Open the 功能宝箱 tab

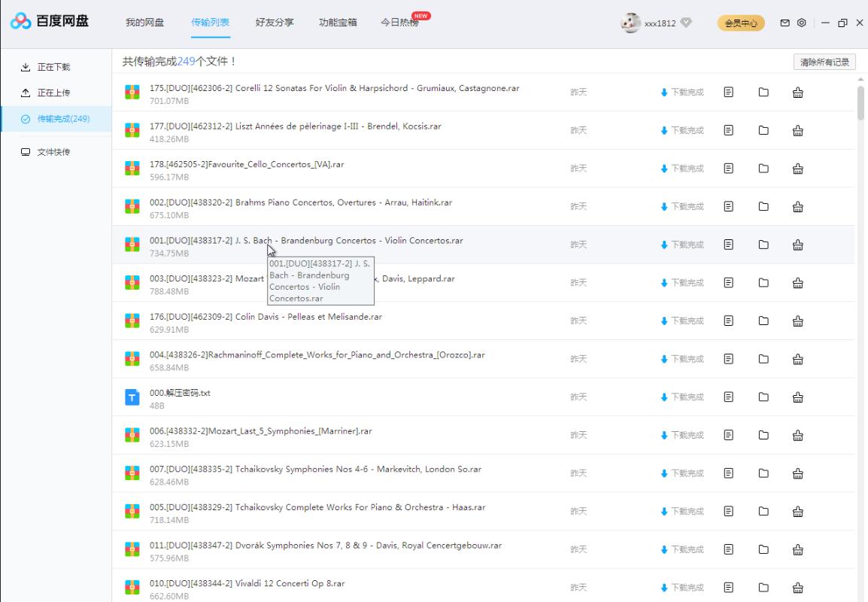(x=338, y=23)
